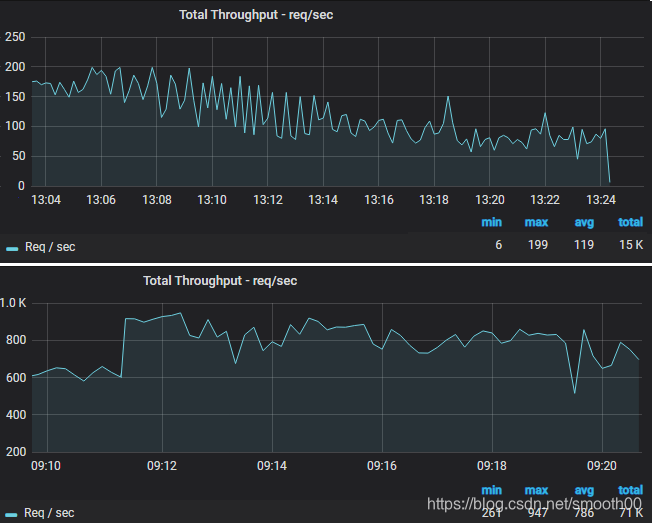Click the '09:14' time axis label
This screenshot has height=523, width=652.
pos(272,466)
